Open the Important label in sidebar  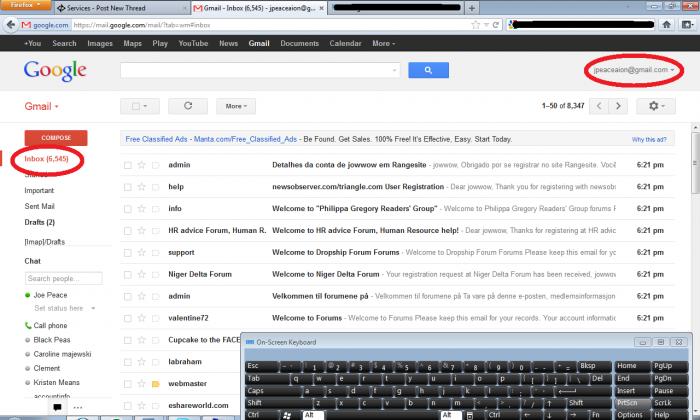click(39, 190)
